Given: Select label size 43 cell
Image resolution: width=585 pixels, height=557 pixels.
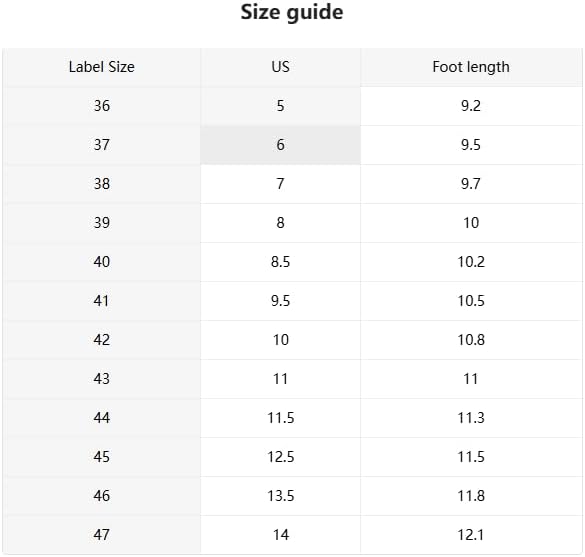Looking at the screenshot, I should 101,379.
